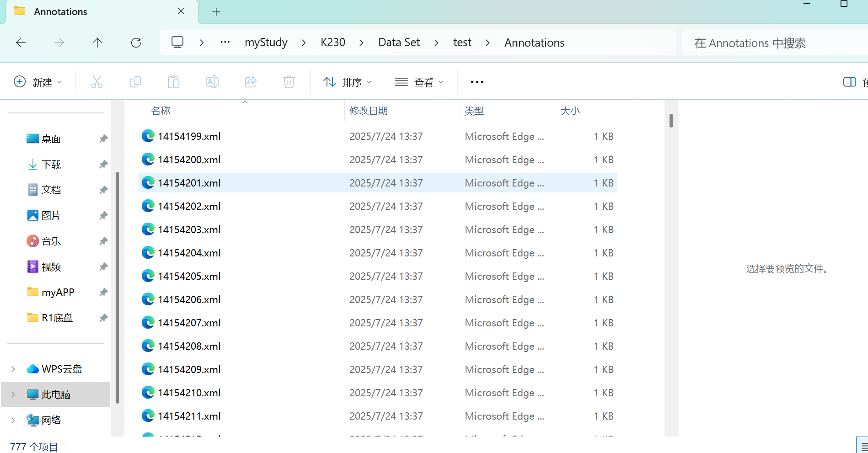
Task: Click the This PC monitor icon in address bar
Action: pyautogui.click(x=177, y=43)
